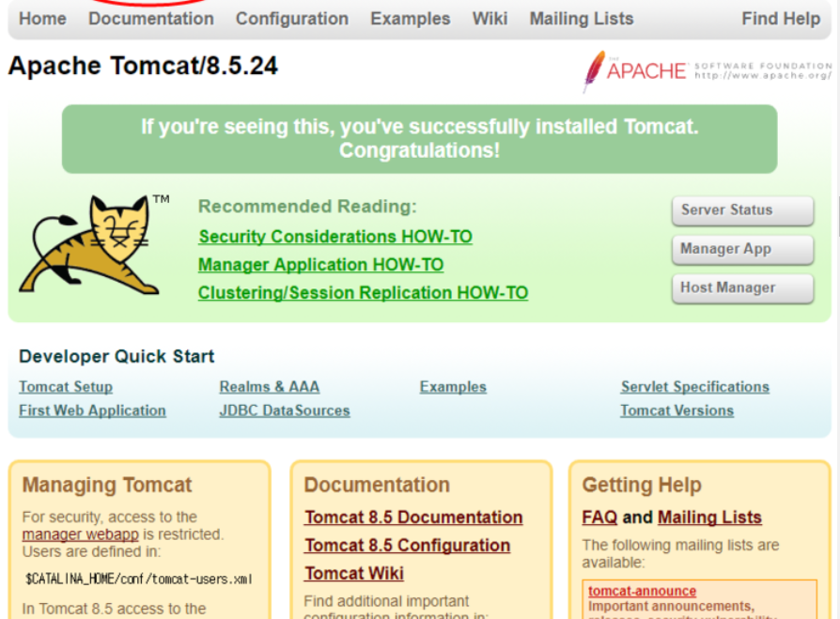Open the Manager App button

click(x=743, y=250)
